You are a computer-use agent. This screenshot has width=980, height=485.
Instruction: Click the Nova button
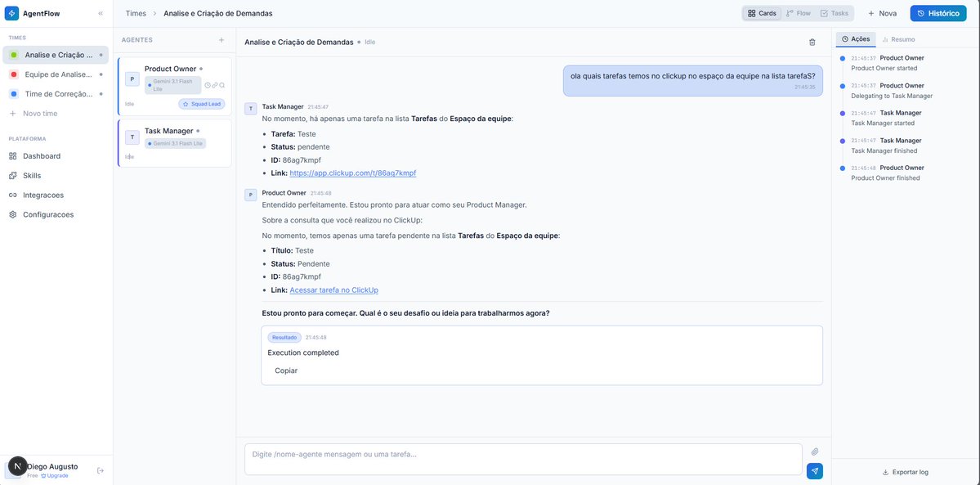point(882,13)
